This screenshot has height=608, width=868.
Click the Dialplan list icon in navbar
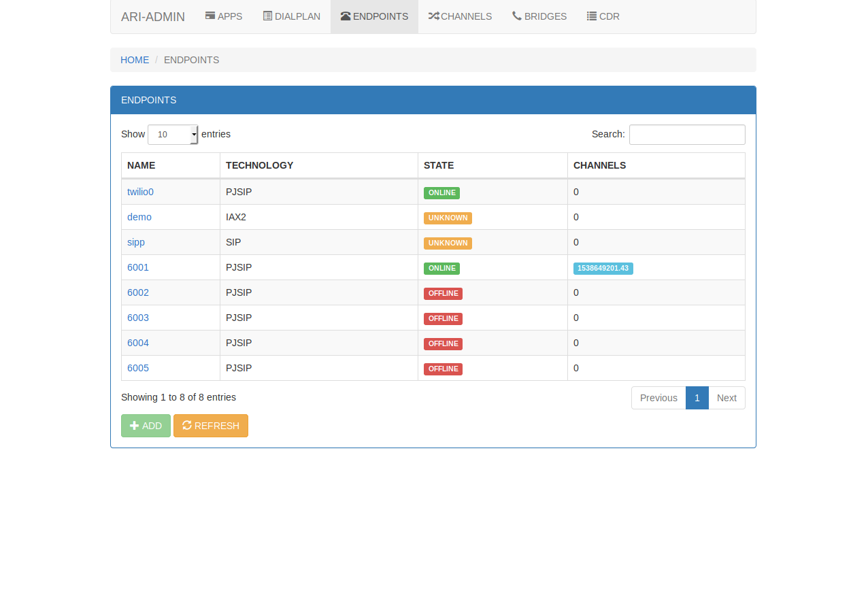pos(267,16)
